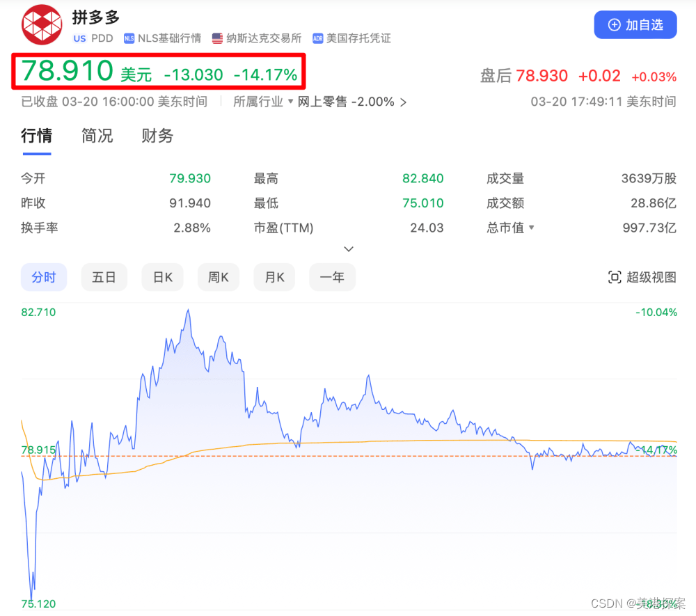Screen dimensions: 696x616
Task: Click the 换手率 value 2.88%
Action: pos(192,228)
